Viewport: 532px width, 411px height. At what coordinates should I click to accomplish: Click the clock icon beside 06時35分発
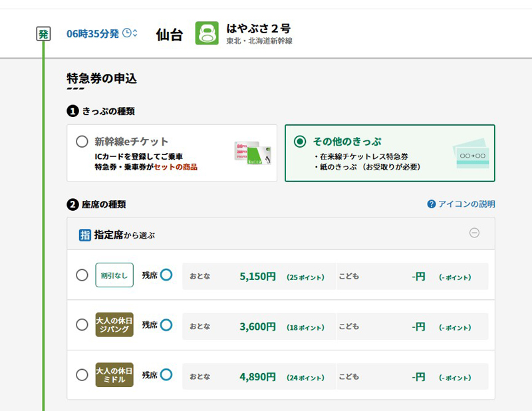[x=130, y=33]
